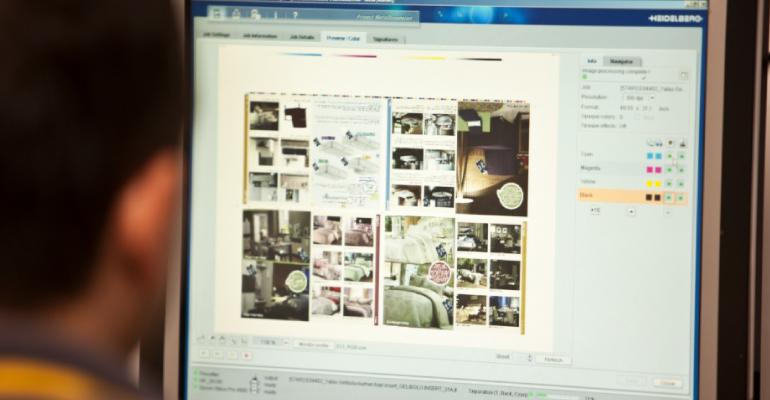The height and width of the screenshot is (400, 770).
Task: Click the user icon in the header toolbar
Action: [x=255, y=14]
